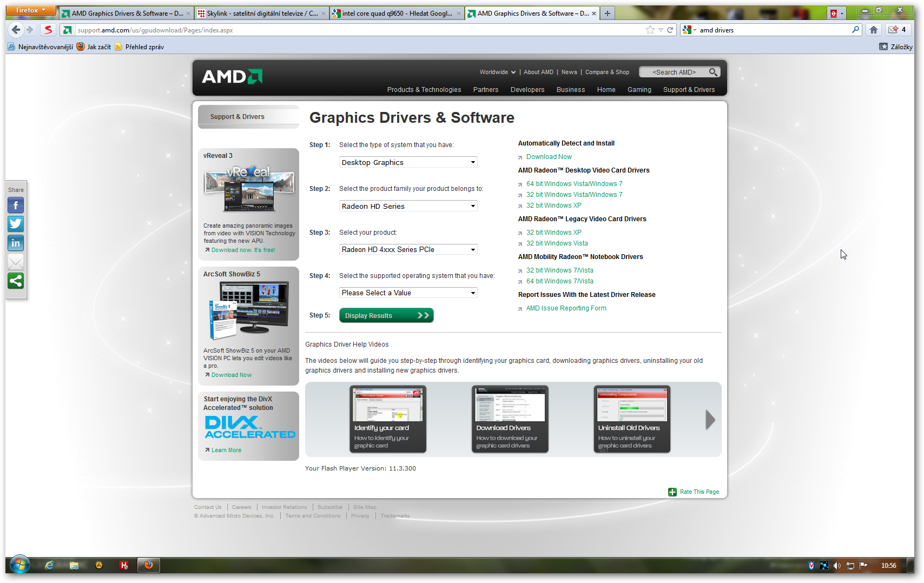Bookmark page with star icon

coord(650,30)
